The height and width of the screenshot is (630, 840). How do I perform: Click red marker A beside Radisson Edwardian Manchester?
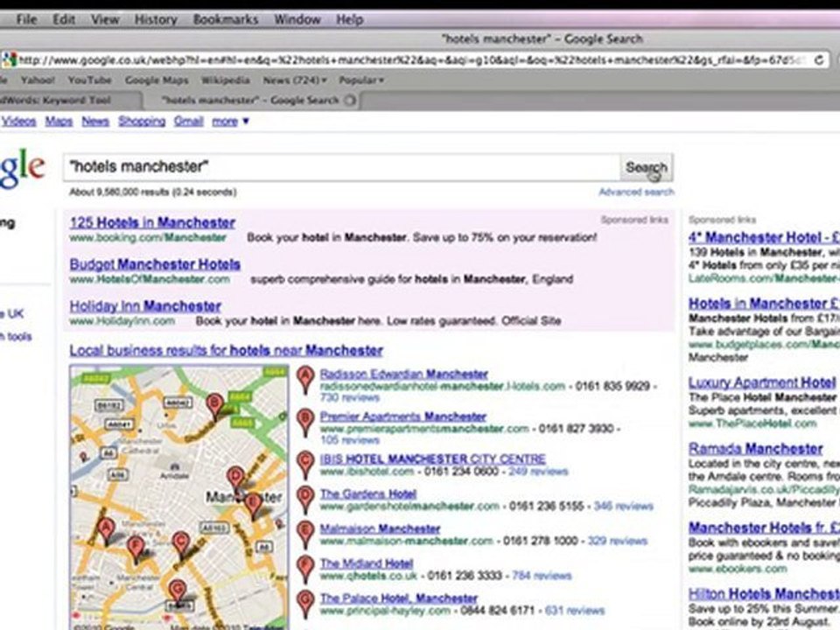click(305, 380)
